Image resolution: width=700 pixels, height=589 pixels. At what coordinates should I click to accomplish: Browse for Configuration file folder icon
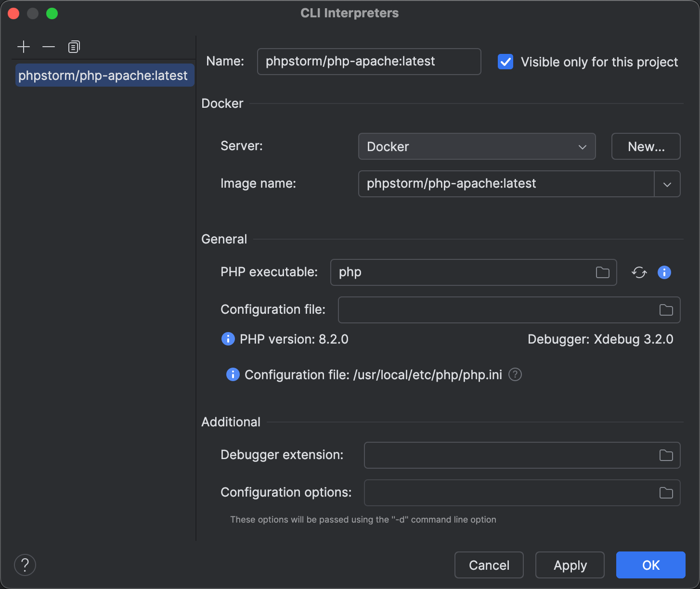[x=666, y=310]
